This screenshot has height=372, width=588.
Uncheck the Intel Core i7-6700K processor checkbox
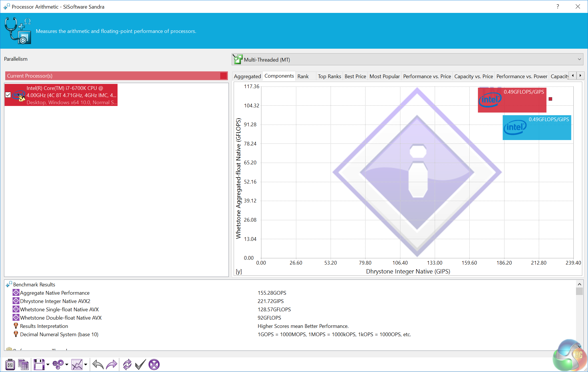coord(8,95)
